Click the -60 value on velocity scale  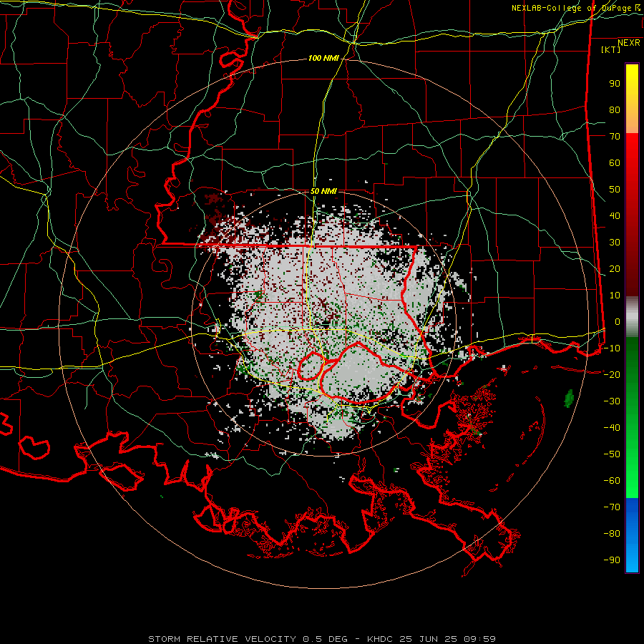[x=612, y=481]
